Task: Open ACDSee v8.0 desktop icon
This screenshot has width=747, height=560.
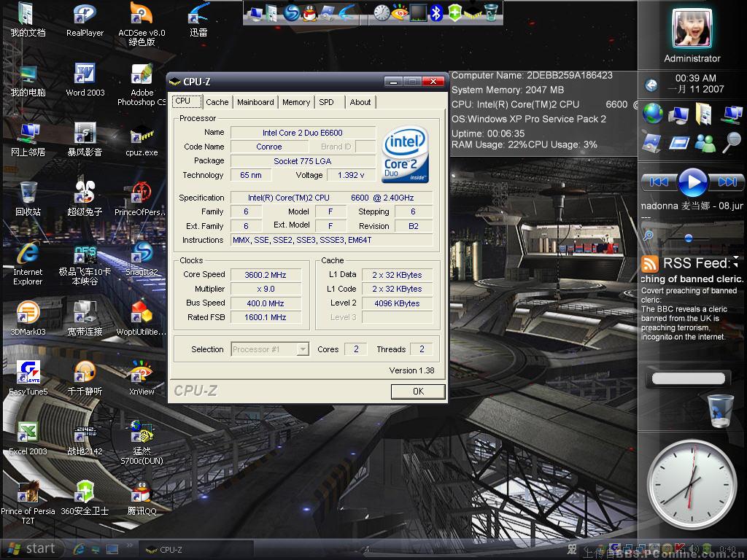Action: click(142, 24)
